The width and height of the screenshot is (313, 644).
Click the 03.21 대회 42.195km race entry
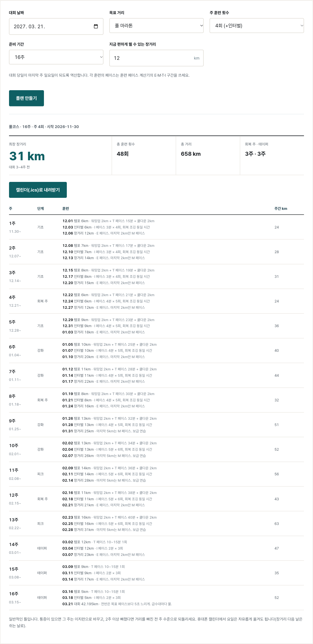point(117,604)
